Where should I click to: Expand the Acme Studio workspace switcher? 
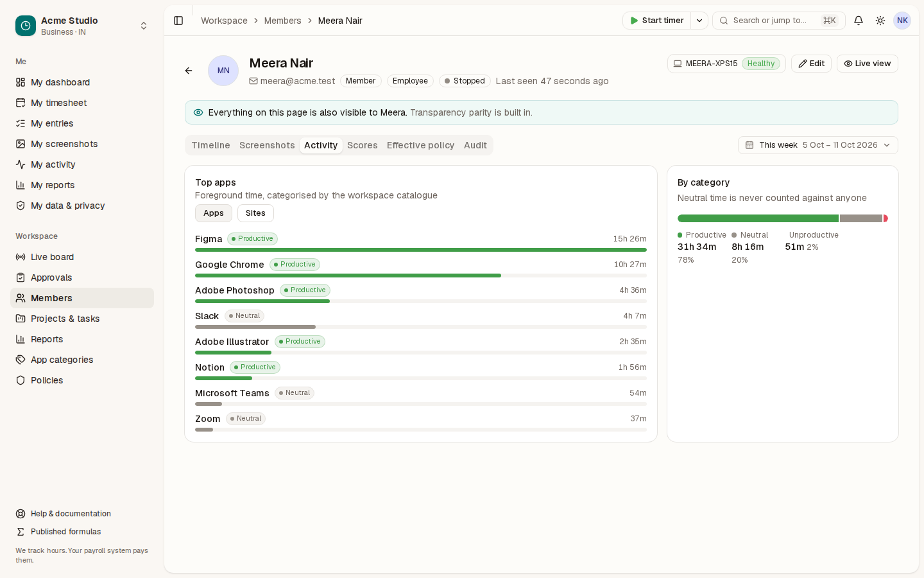pyautogui.click(x=82, y=26)
